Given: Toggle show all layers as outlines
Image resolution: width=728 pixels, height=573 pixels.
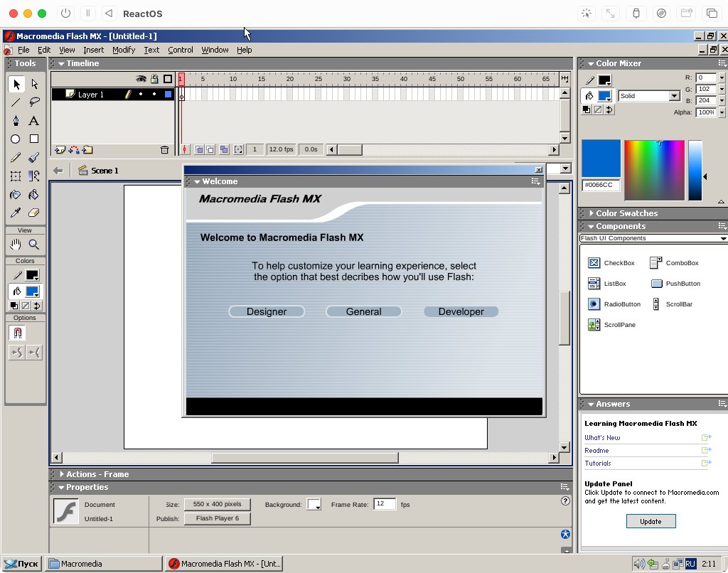Looking at the screenshot, I should 168,79.
